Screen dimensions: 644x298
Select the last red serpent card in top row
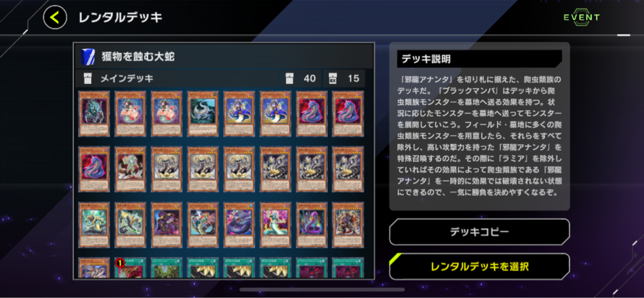348,114
